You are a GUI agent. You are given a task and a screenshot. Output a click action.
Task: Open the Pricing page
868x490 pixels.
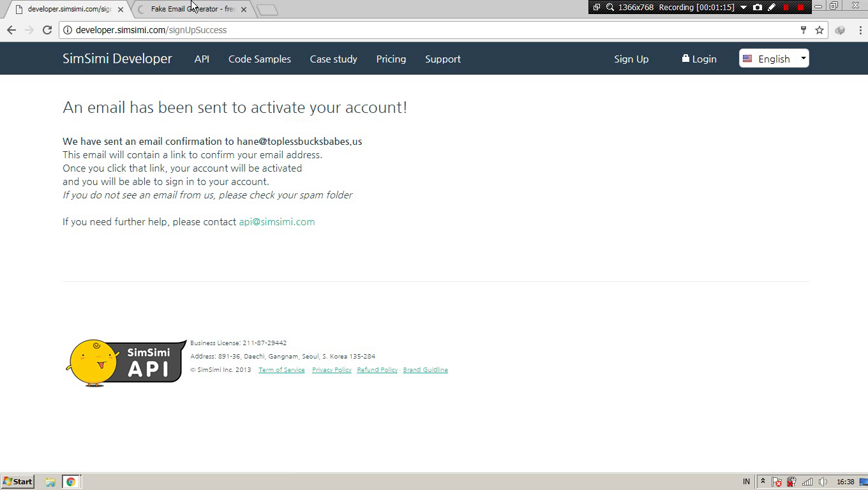(x=391, y=59)
